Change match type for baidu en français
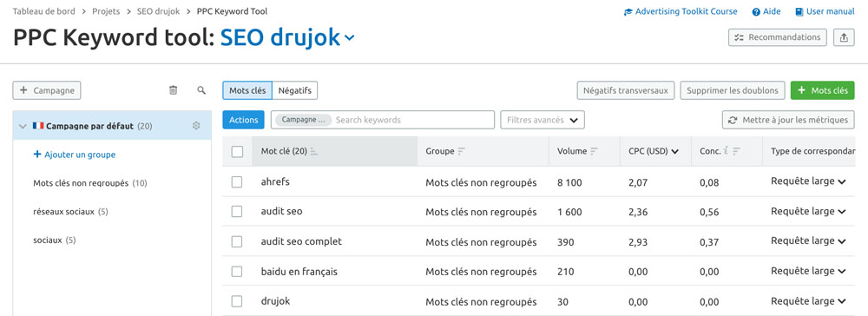 click(808, 271)
